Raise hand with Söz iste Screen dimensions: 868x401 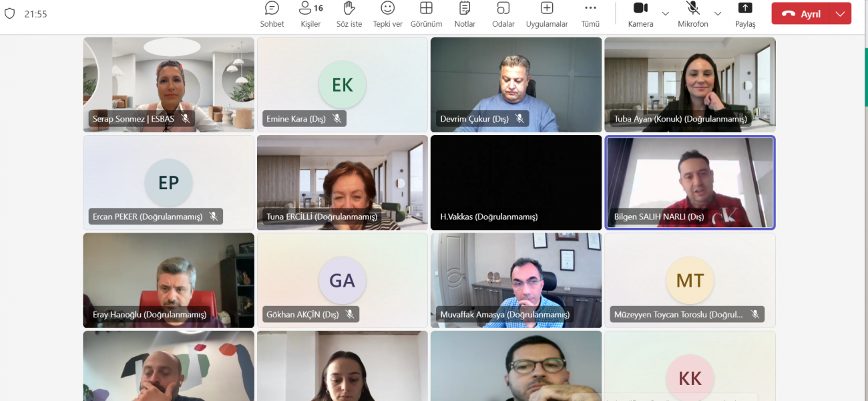point(349,15)
